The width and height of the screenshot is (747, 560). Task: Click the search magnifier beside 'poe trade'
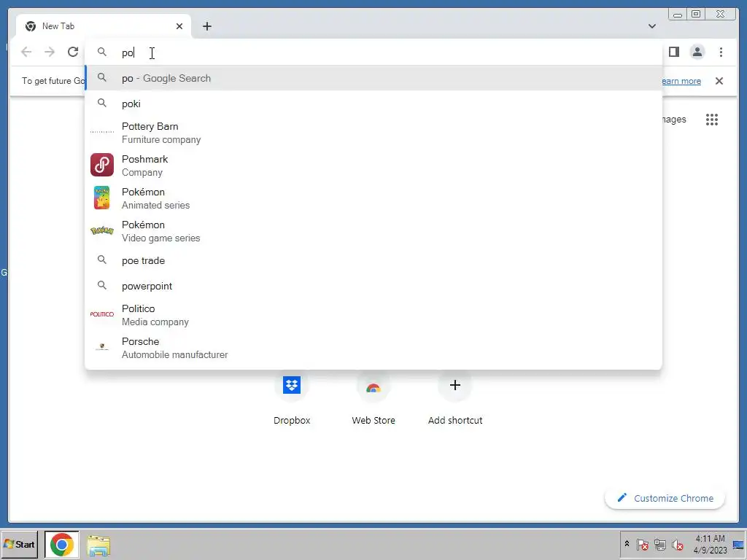click(102, 260)
